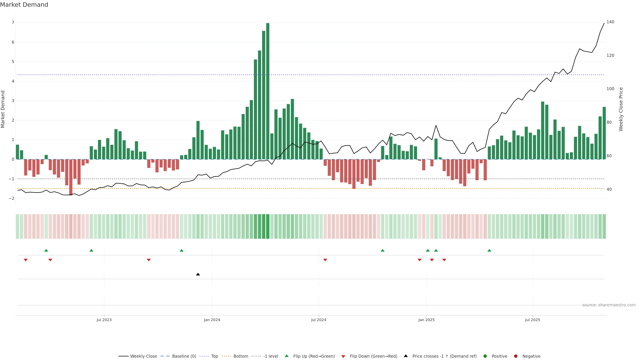Screen dimensions: 644x362
Task: Click the black Price crosses -1 triangle marker
Action: 198,274
